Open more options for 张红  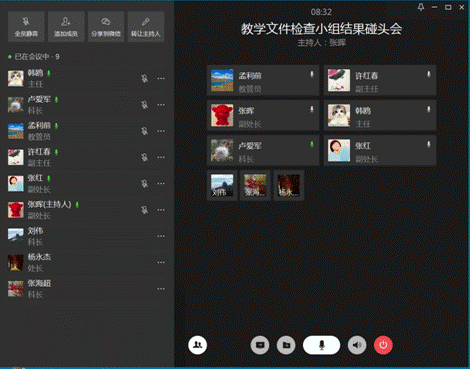161,183
